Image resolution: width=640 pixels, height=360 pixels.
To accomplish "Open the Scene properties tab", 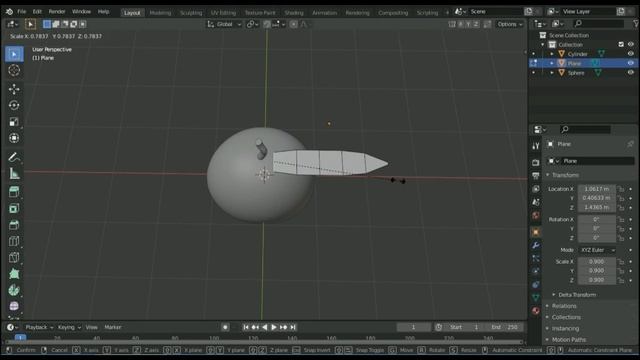I will click(536, 202).
